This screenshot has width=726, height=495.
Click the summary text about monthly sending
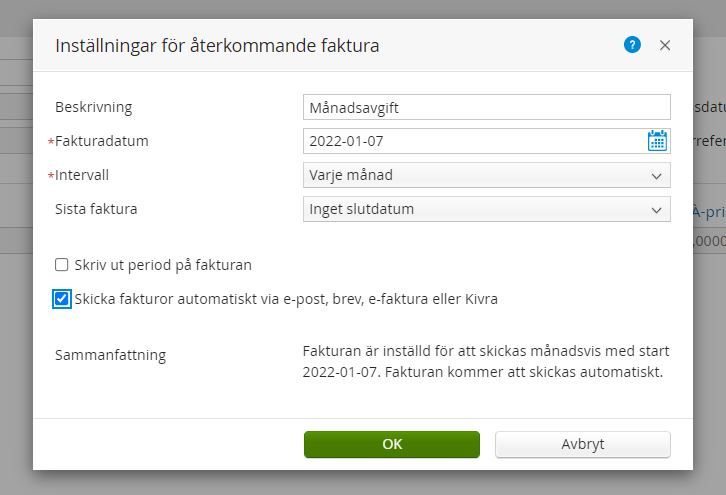click(486, 362)
